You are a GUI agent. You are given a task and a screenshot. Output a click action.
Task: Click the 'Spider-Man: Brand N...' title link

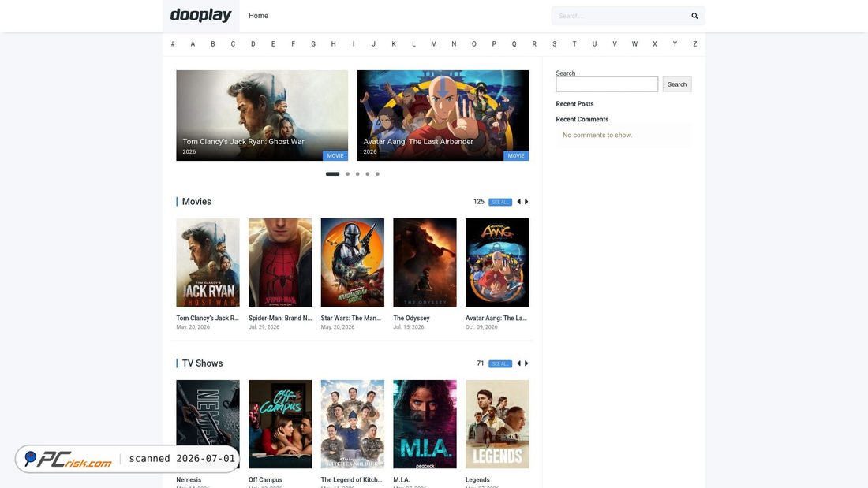[x=280, y=319]
